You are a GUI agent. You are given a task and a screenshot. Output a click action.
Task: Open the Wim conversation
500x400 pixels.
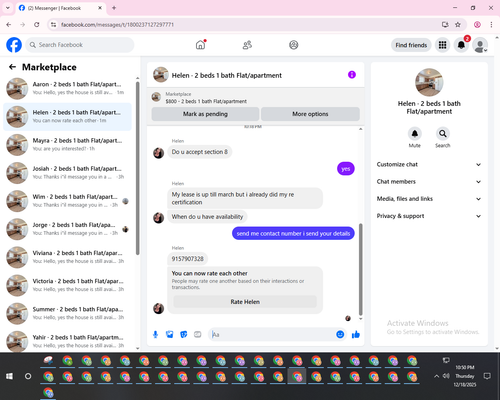[67, 201]
